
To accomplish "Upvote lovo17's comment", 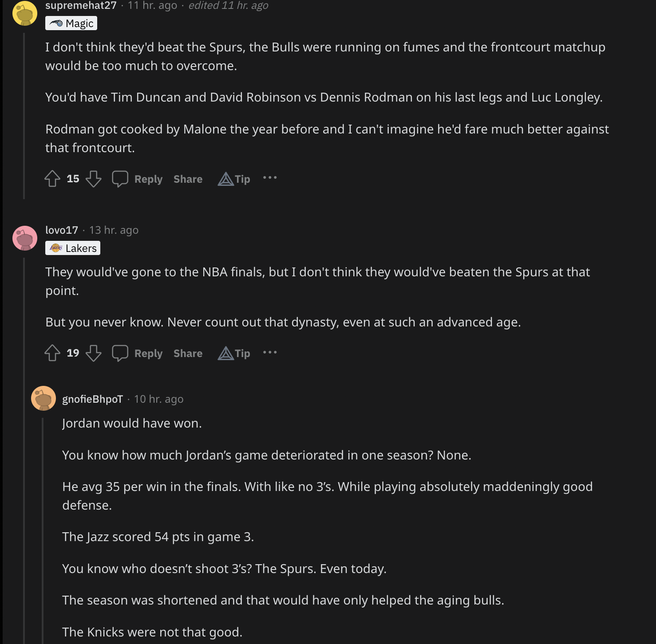I will 52,353.
